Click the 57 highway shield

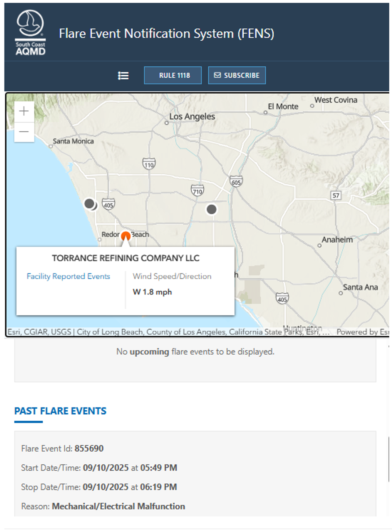[x=336, y=195]
